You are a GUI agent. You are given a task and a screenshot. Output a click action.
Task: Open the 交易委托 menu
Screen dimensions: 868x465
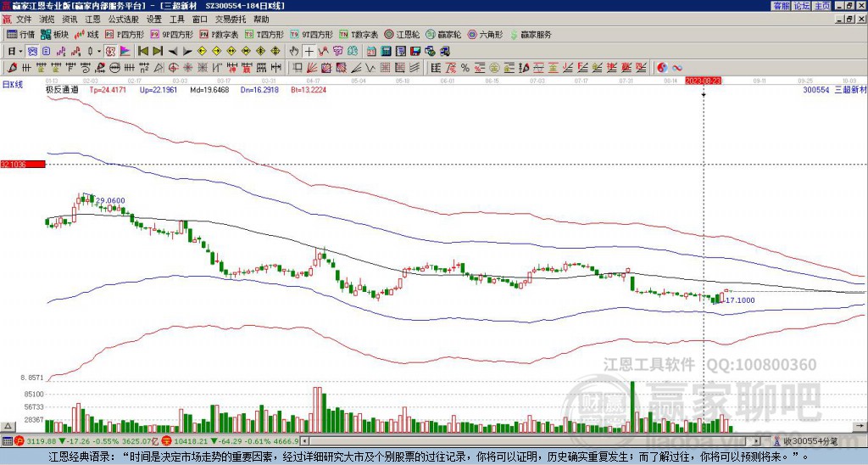click(231, 20)
